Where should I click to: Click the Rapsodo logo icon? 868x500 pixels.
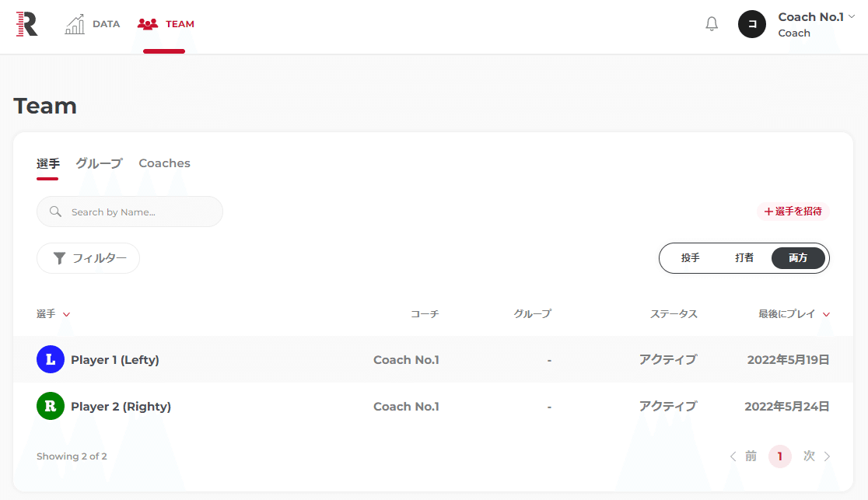tap(25, 23)
